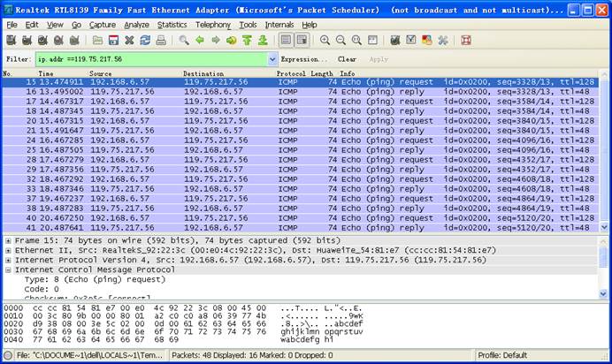
Task: Start a new live capture icon
Action: 42,40
